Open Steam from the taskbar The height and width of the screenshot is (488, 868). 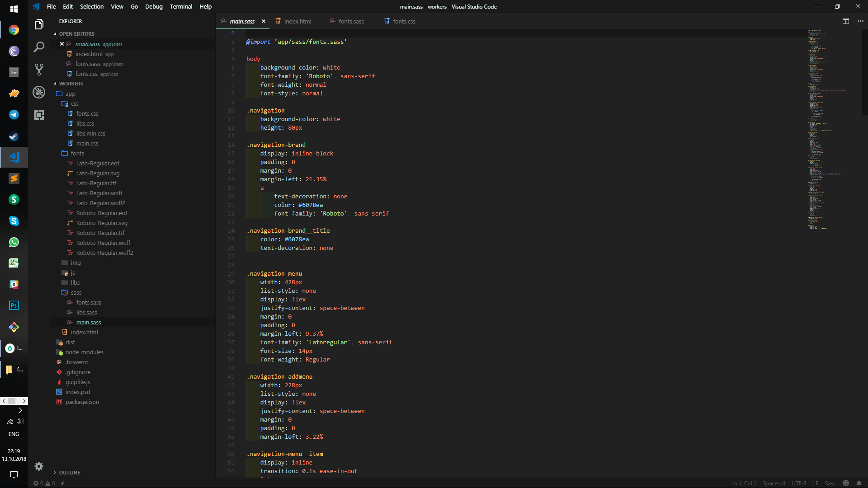coord(14,136)
